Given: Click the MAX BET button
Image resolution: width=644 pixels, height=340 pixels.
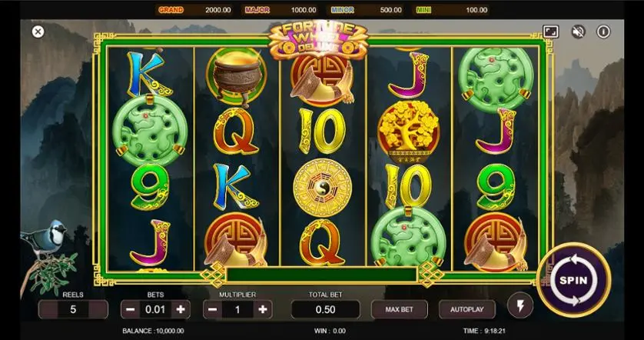Looking at the screenshot, I should coord(399,309).
